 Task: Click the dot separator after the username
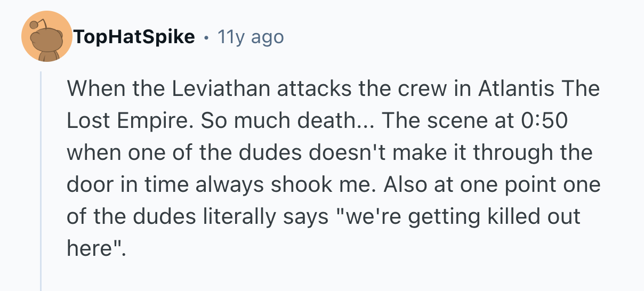[205, 37]
